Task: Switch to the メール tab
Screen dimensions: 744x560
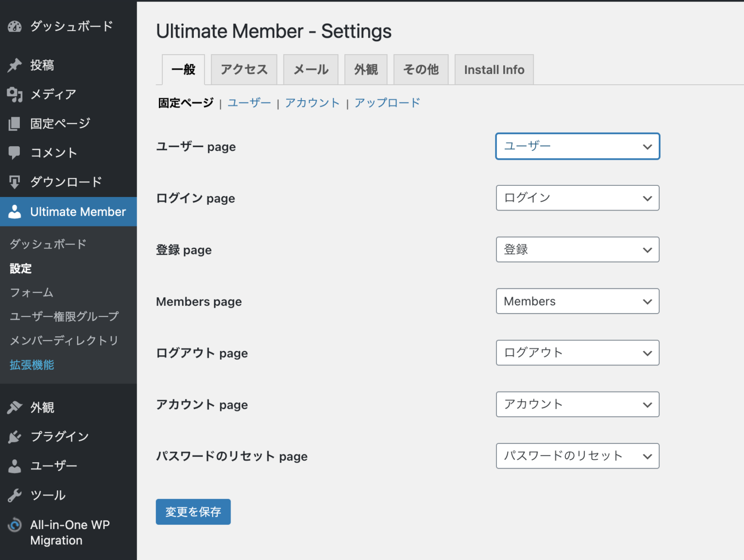Action: tap(310, 69)
